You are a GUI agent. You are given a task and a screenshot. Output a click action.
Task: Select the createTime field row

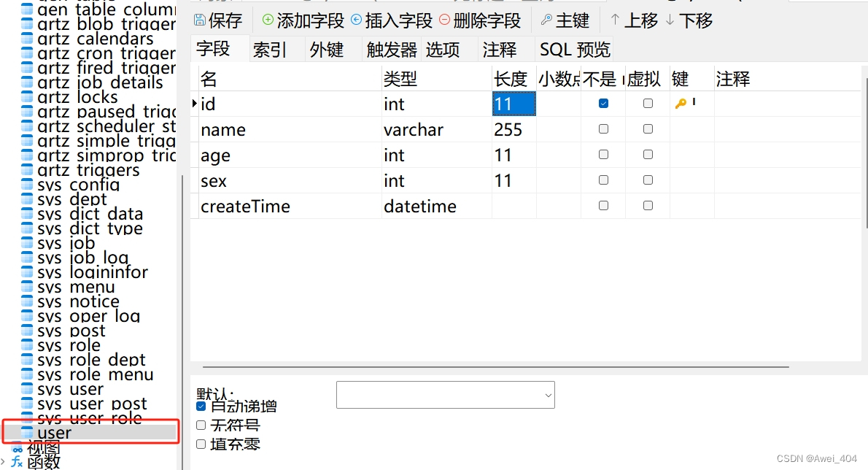[x=245, y=206]
